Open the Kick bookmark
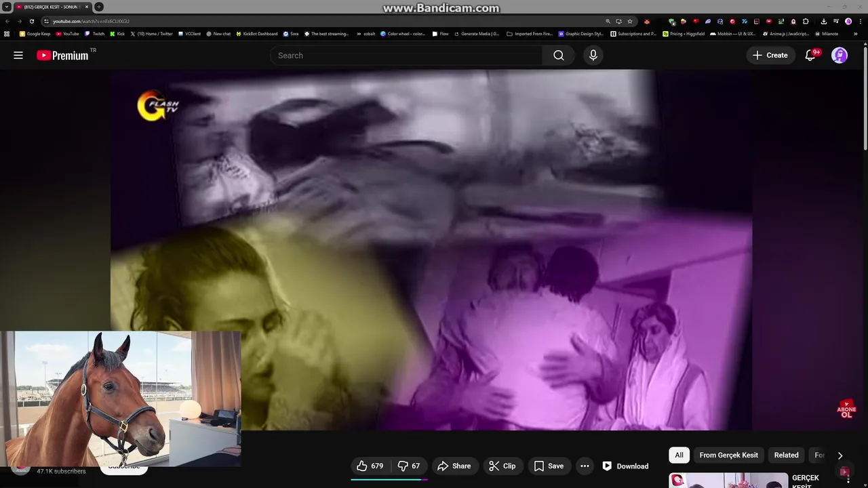The image size is (868, 488). (x=117, y=33)
